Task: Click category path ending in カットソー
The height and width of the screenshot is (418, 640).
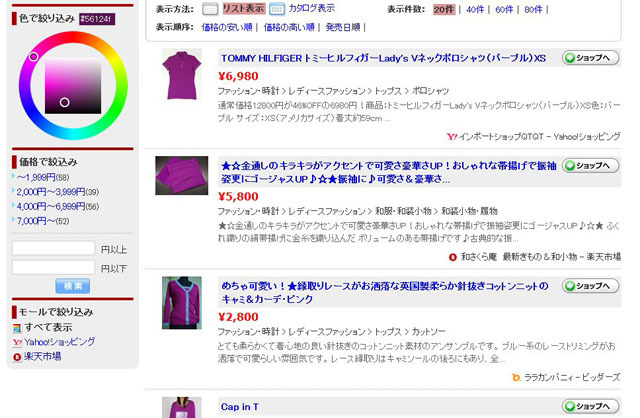Action: tap(331, 332)
